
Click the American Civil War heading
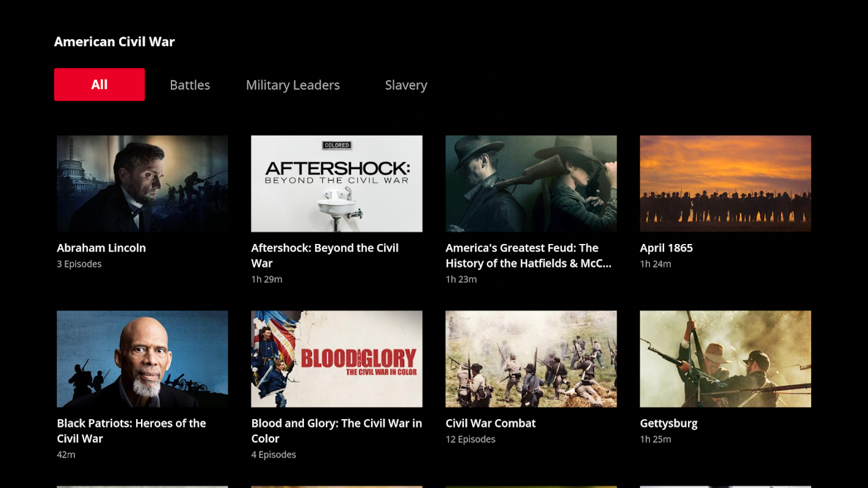pos(115,41)
